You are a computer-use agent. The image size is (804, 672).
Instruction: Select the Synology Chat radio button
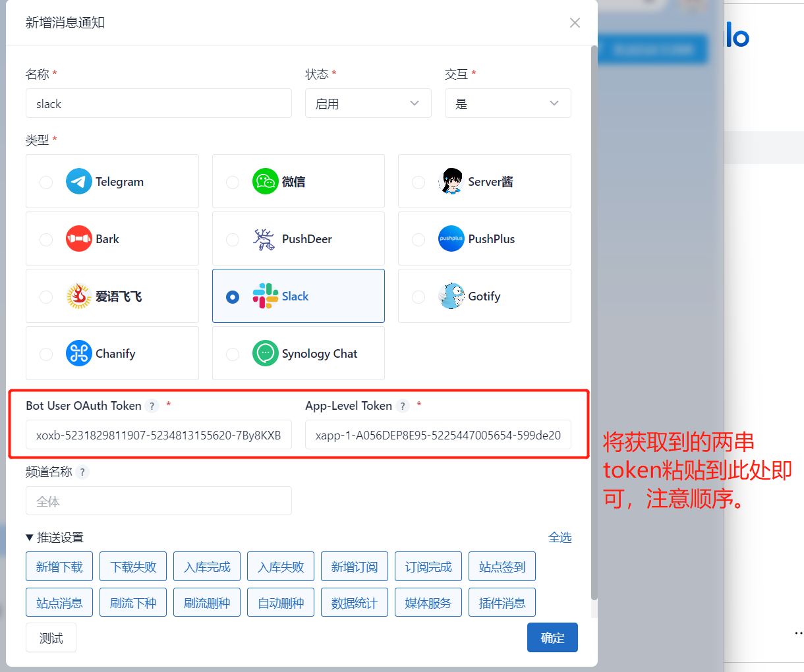233,354
